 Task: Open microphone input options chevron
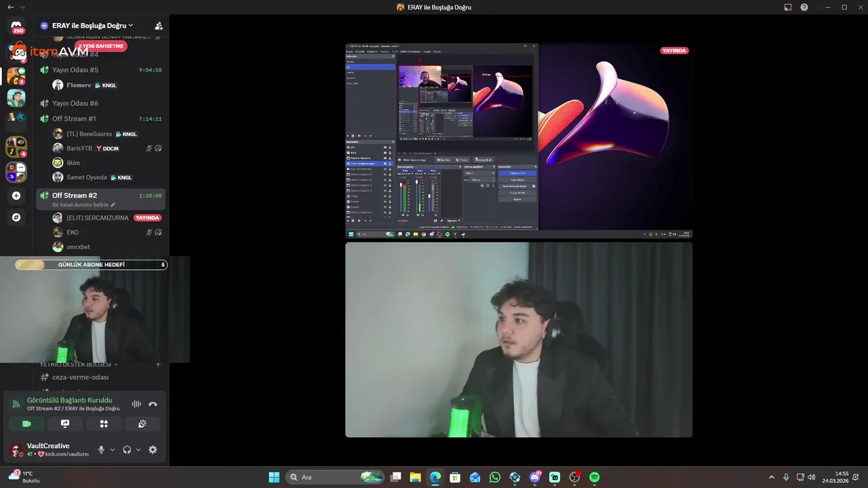click(113, 449)
